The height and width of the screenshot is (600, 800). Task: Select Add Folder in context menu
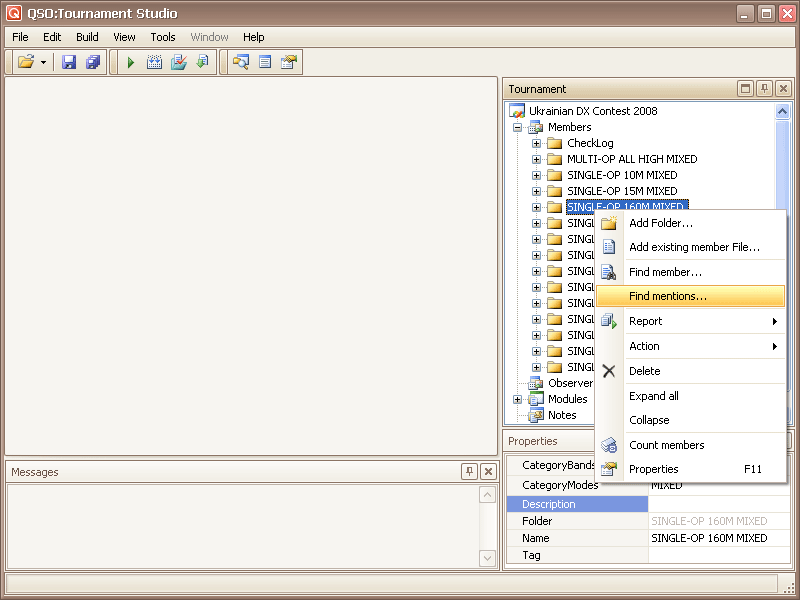660,223
